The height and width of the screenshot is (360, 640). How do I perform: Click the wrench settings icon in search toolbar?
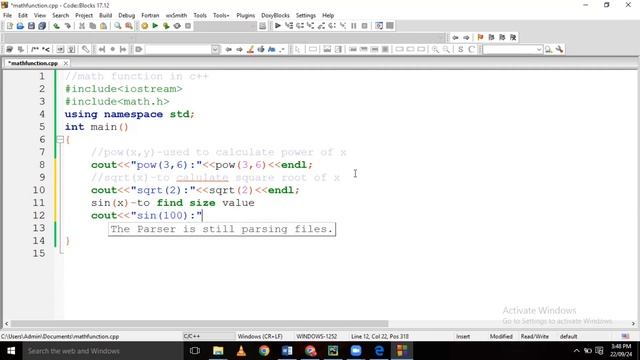click(560, 49)
